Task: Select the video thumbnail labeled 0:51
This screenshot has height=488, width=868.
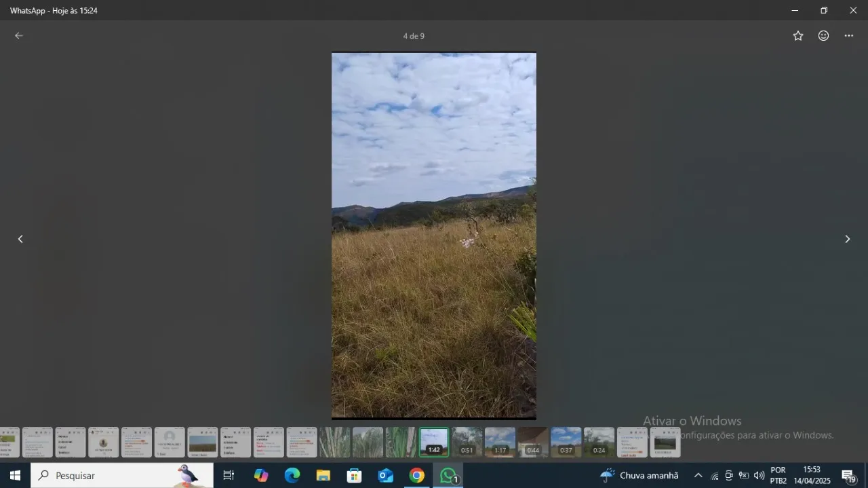Action: pos(467,442)
